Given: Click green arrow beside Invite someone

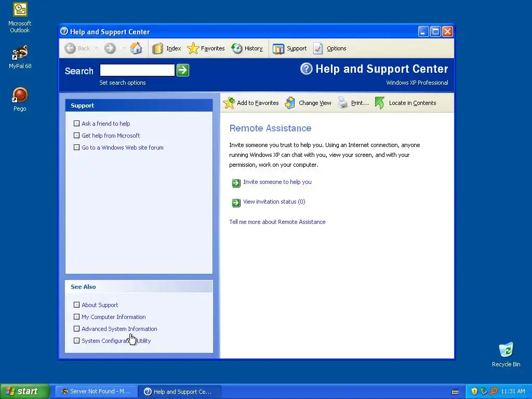Looking at the screenshot, I should (x=236, y=183).
